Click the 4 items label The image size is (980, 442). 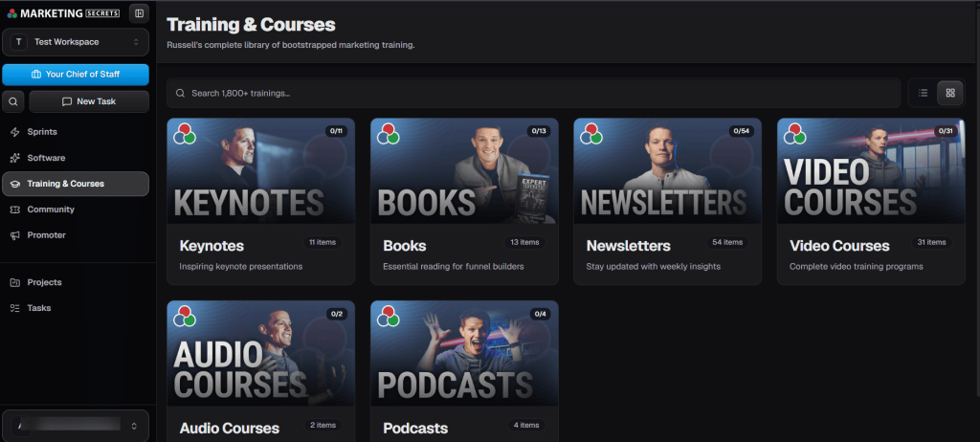pos(526,425)
